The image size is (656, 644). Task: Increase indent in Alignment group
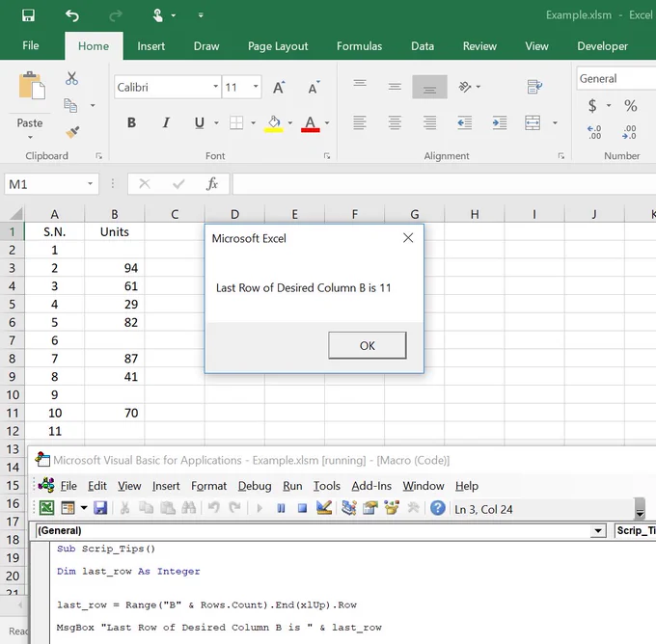tap(500, 122)
